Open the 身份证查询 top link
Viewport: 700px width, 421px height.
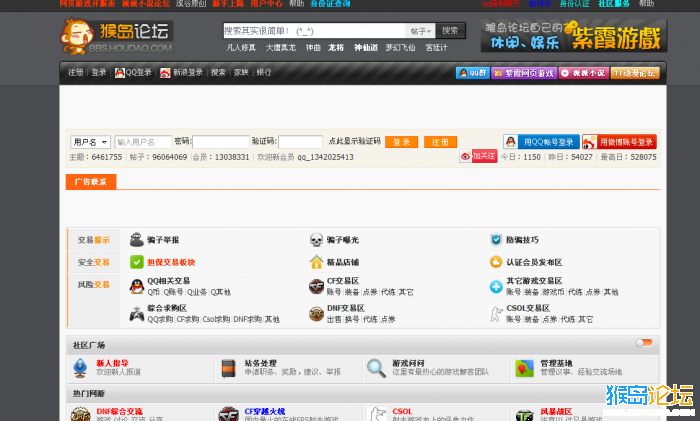330,4
